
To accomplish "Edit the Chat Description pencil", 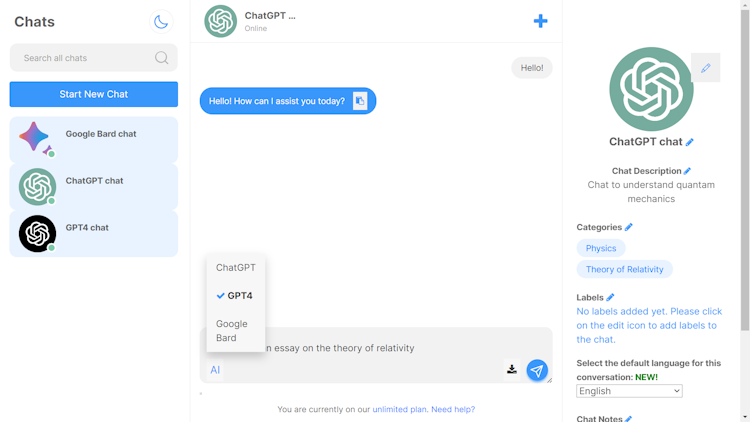I will (687, 171).
